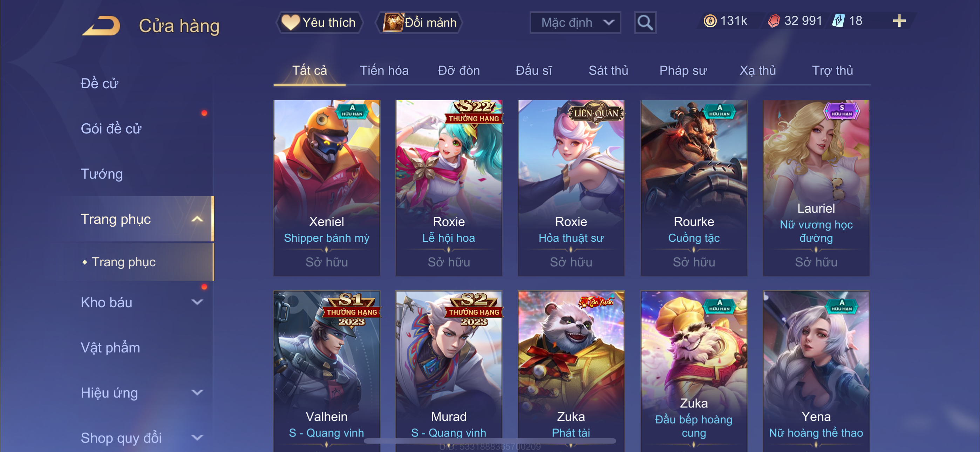Viewport: 980px width, 452px height.
Task: Go to Gói đề cử menu
Action: pyautogui.click(x=111, y=129)
